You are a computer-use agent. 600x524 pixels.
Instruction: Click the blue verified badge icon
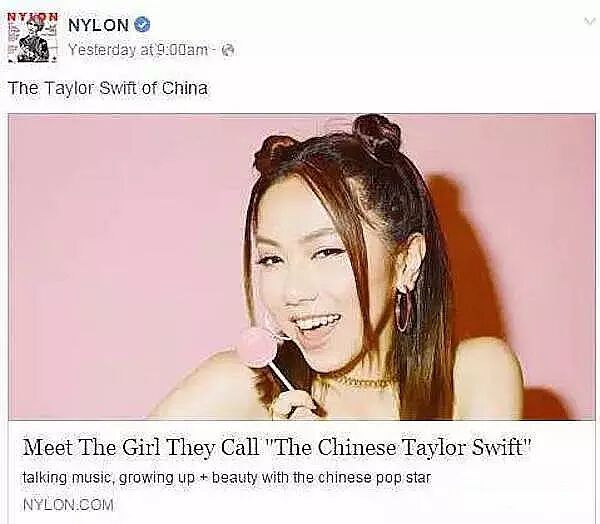143,25
